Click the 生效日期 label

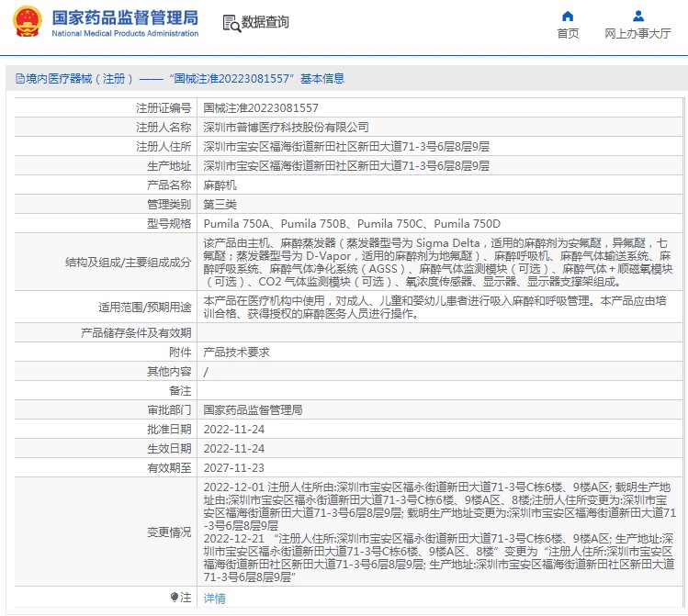click(169, 449)
